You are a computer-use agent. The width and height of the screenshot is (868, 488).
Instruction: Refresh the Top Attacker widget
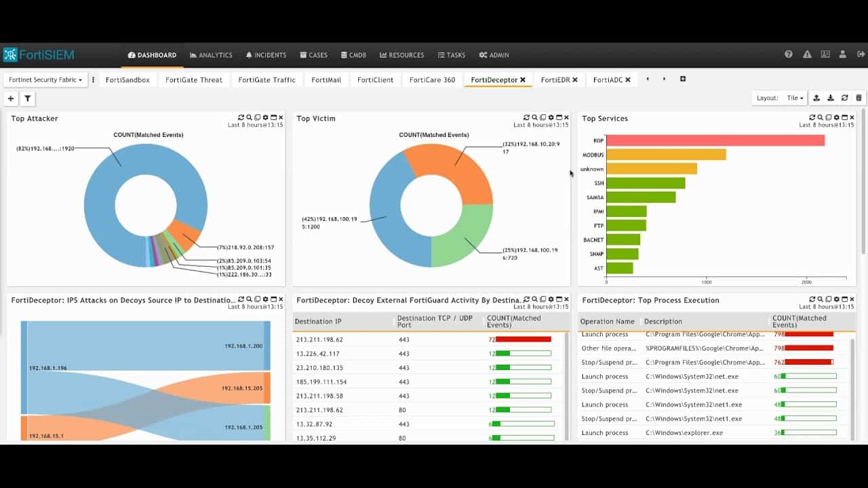(x=241, y=118)
